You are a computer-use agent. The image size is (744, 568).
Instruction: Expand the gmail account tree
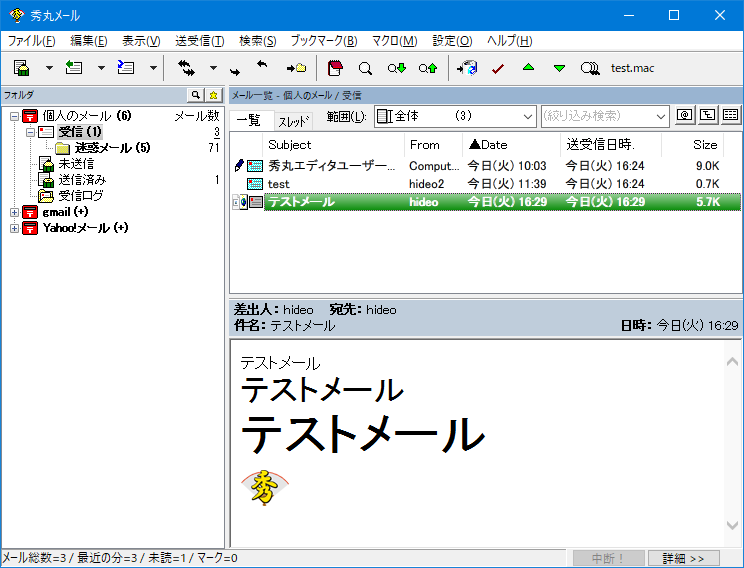(14, 212)
